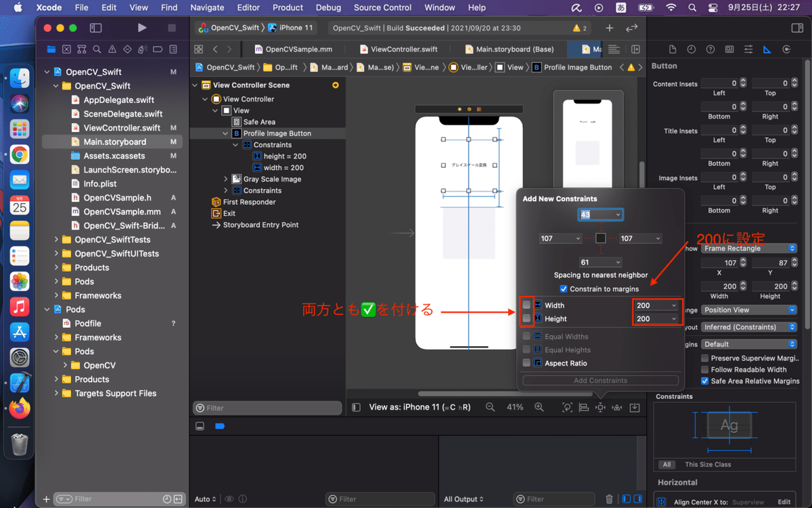This screenshot has height=508, width=812.
Task: Open the Product menu
Action: [288, 7]
